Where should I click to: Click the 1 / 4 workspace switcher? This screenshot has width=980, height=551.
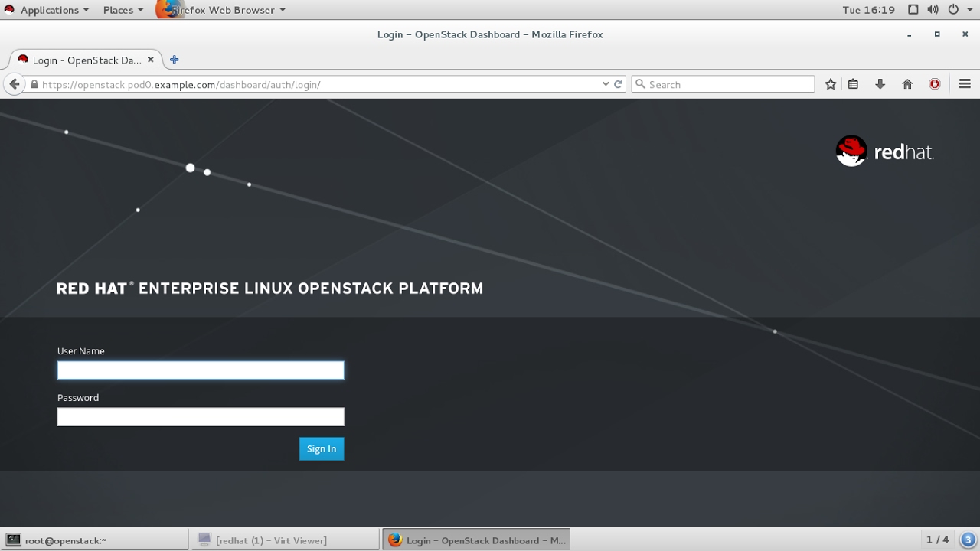[x=937, y=540]
